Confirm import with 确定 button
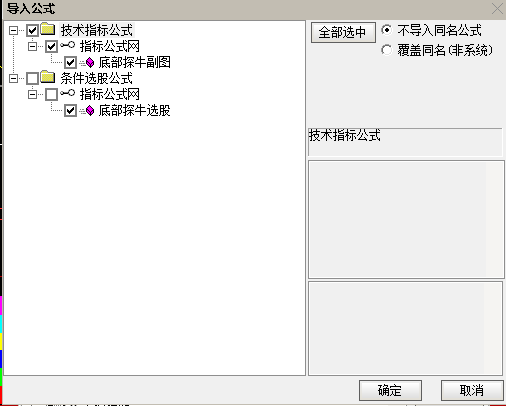This screenshot has height=406, width=506. (x=390, y=390)
